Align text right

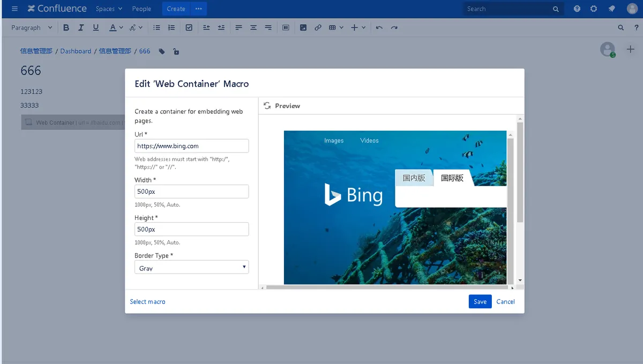tap(268, 27)
